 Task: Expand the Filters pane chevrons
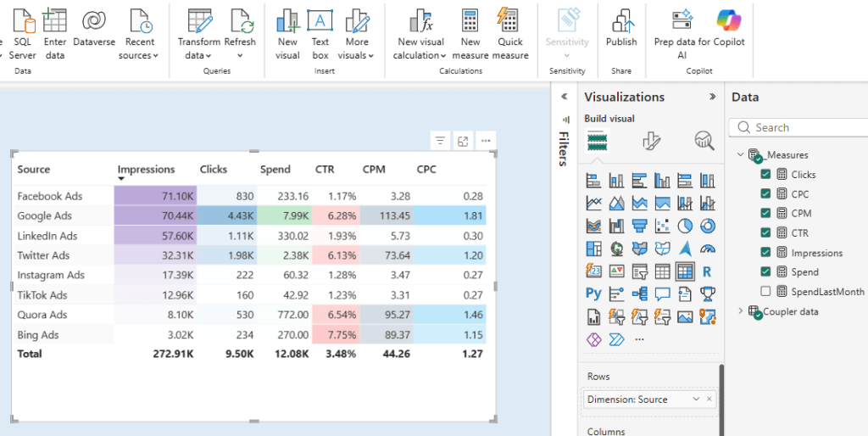(x=564, y=97)
